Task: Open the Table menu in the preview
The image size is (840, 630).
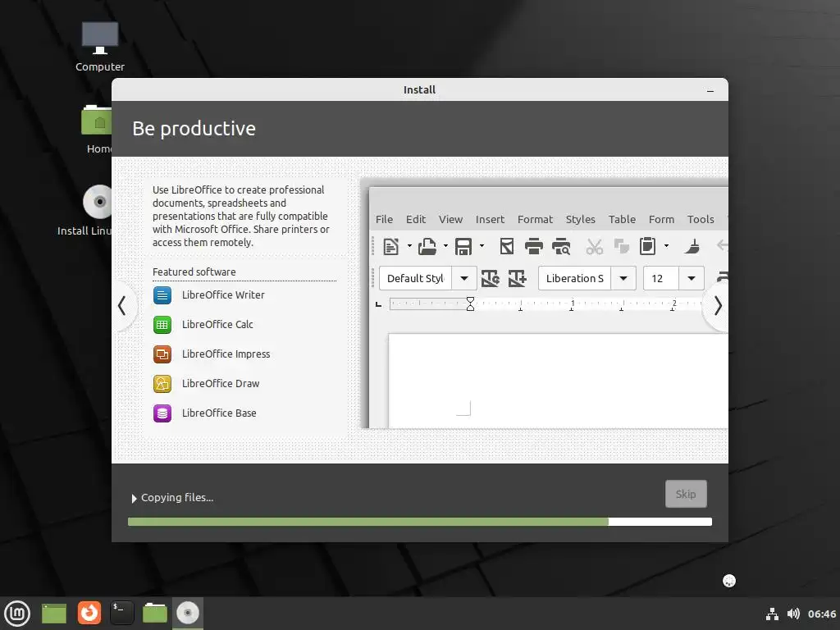Action: coord(622,220)
